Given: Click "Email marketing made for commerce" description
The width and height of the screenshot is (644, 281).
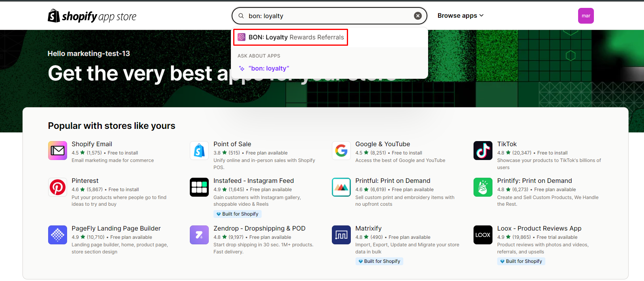Looking at the screenshot, I should click(x=113, y=160).
